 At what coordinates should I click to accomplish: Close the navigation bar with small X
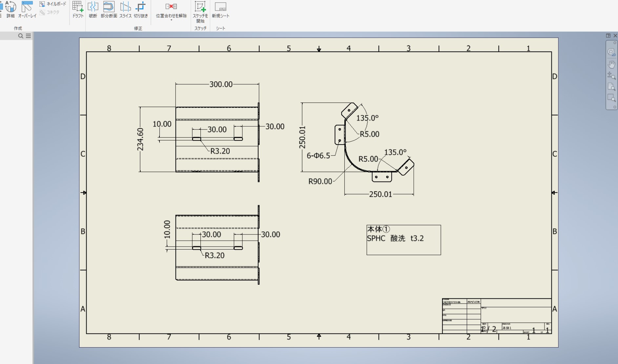[x=615, y=43]
